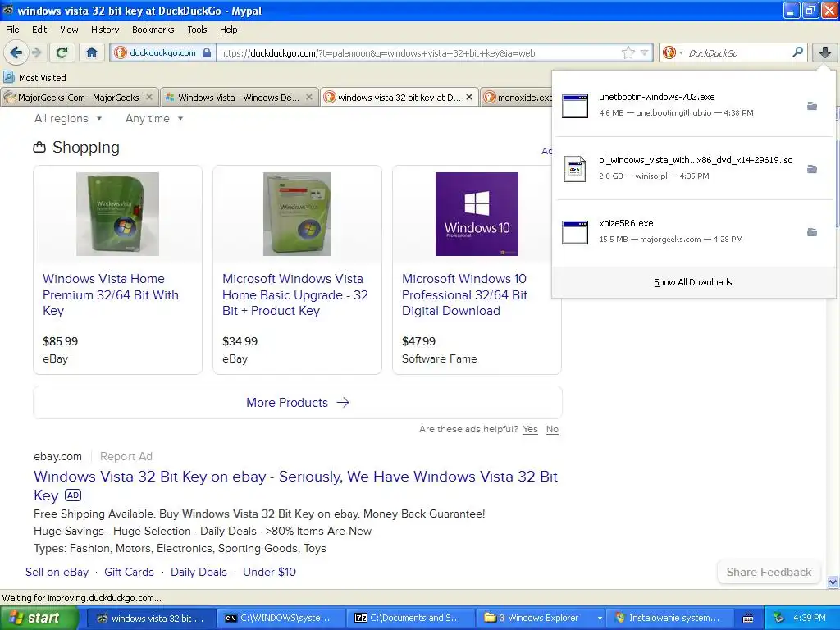
Task: Answer No to ads helpful question
Action: 552,429
